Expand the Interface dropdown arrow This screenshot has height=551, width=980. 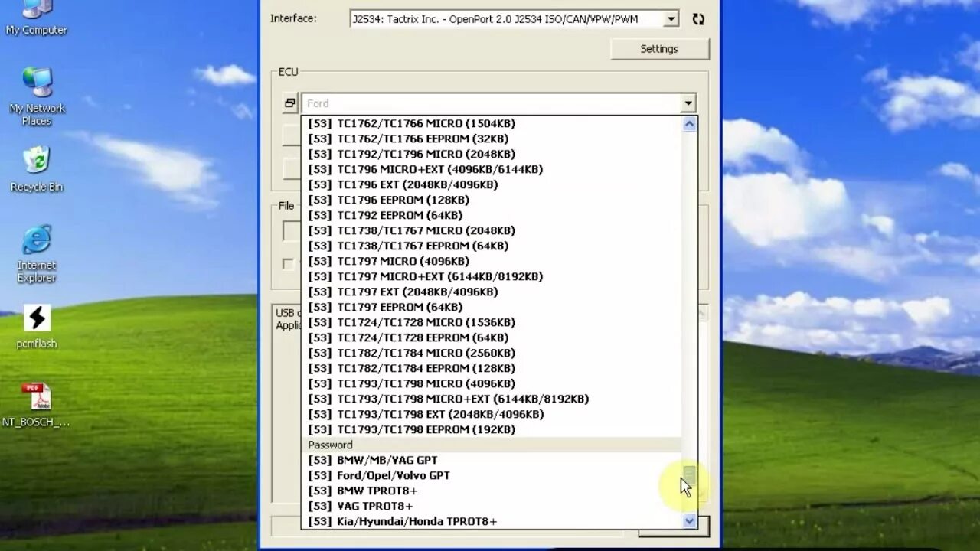coord(671,19)
